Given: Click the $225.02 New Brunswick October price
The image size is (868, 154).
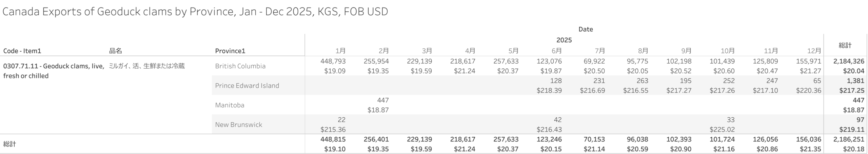Looking at the screenshot, I should coord(722,130).
